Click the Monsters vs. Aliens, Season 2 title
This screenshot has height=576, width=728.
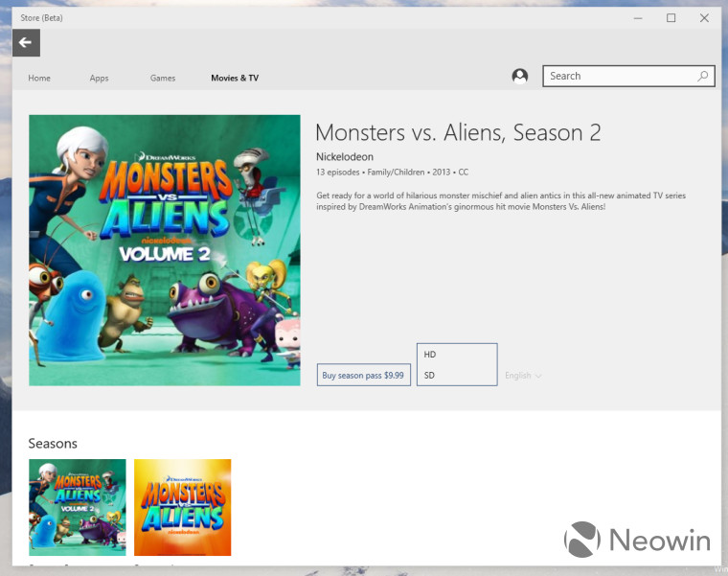click(458, 133)
